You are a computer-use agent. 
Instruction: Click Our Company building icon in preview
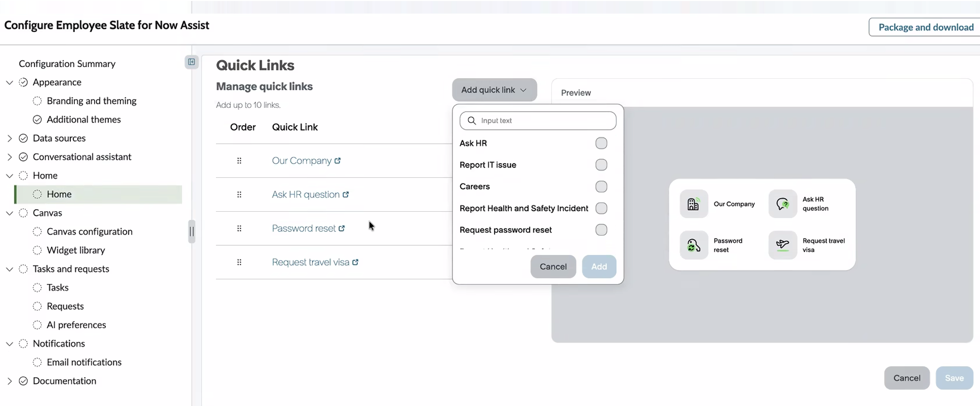(694, 204)
